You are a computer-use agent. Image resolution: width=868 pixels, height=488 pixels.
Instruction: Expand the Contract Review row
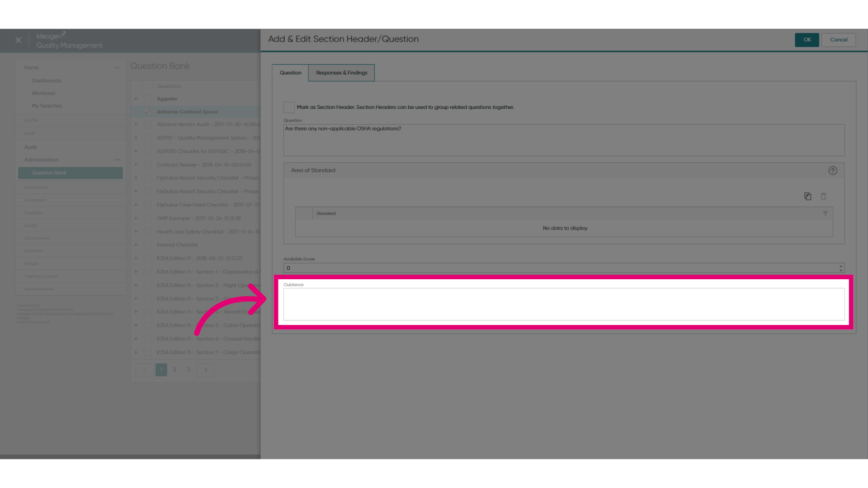136,164
